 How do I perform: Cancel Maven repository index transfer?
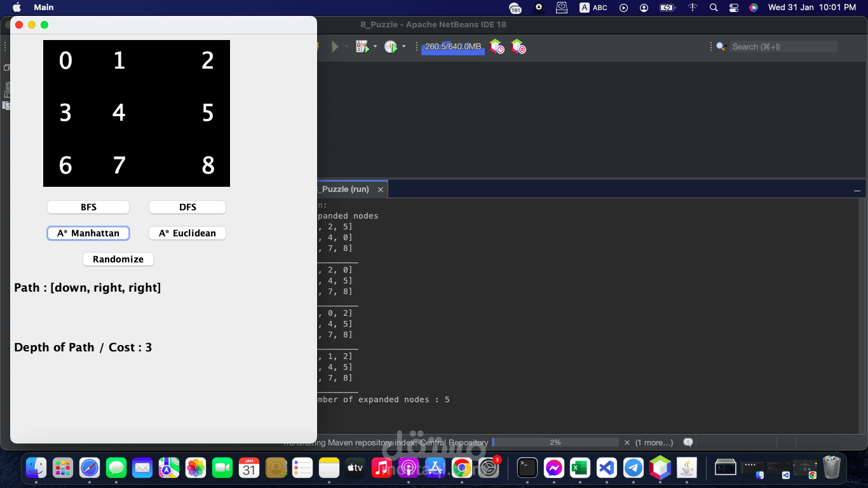coord(627,442)
